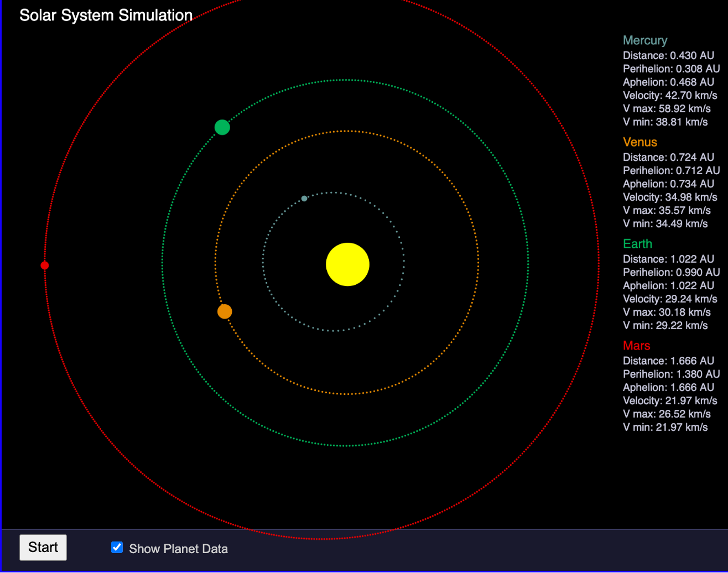Screen dimensions: 728x573
Task: Click Earth's Distance value in the panel
Action: [x=668, y=259]
